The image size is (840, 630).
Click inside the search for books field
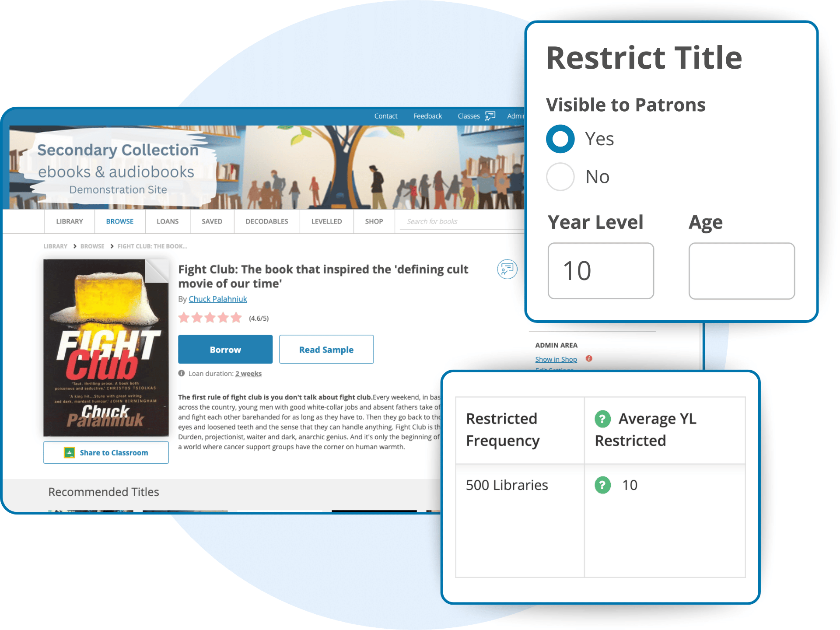pyautogui.click(x=455, y=221)
